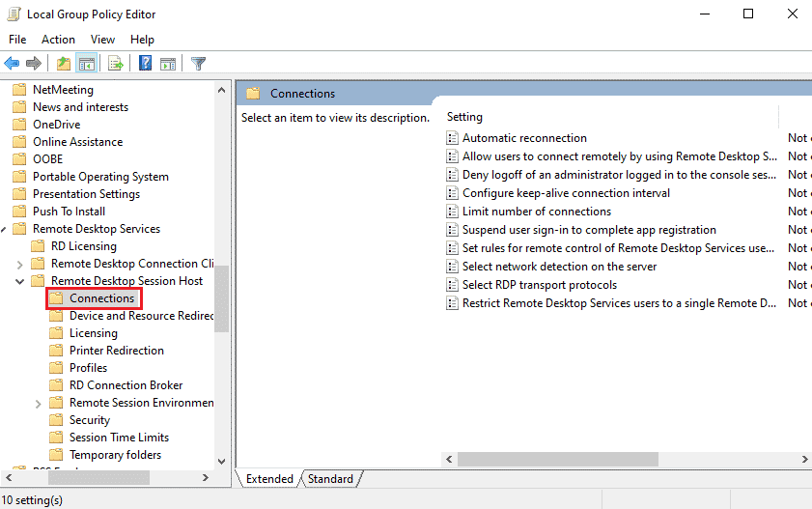The height and width of the screenshot is (509, 812).
Task: Click folder icon next to NetMeeting
Action: (x=19, y=90)
